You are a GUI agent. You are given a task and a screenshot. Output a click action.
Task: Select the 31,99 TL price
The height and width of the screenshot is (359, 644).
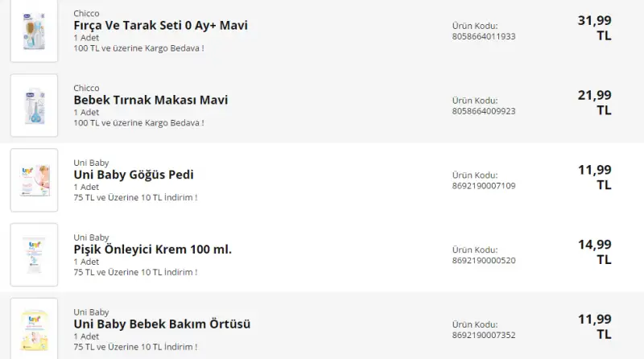pos(595,27)
